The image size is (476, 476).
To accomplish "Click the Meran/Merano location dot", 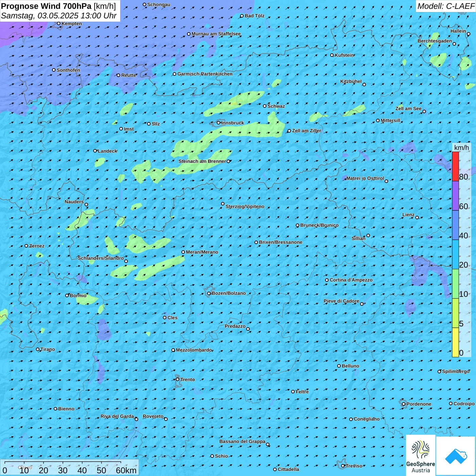I will coord(183,252).
